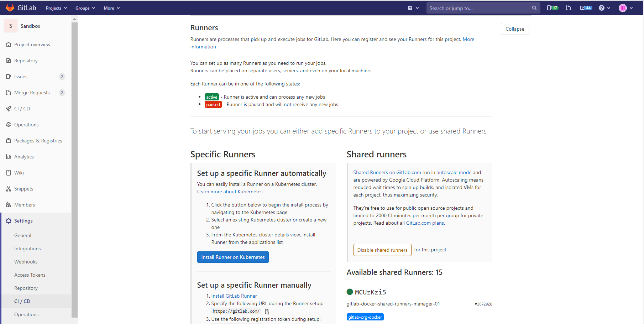Click Install Runner on Kubernetes button

point(233,257)
